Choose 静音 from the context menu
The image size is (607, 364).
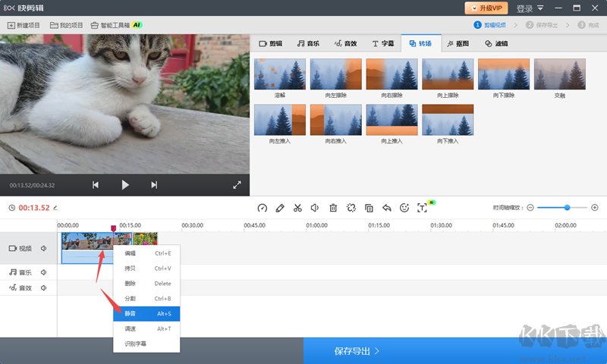(x=146, y=314)
